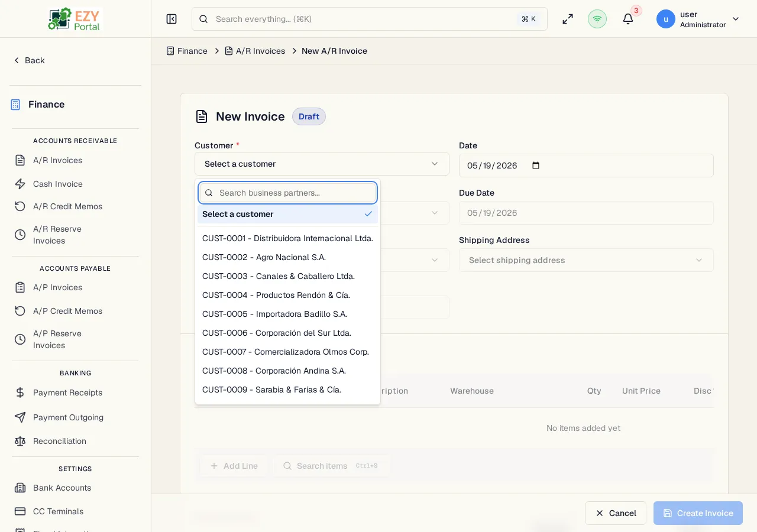Viewport: 757px width, 532px height.
Task: Open the date picker calendar icon
Action: coord(536,166)
